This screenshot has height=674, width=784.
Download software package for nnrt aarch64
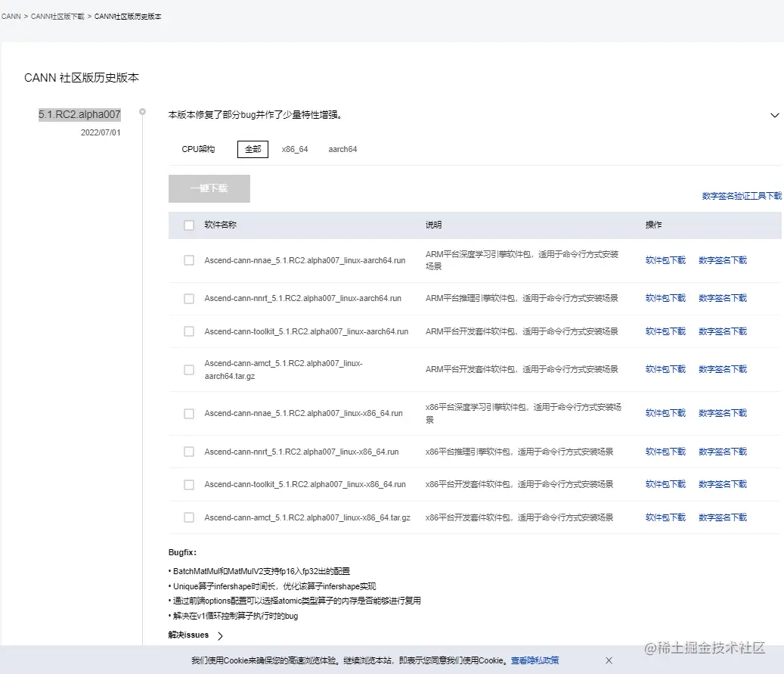click(665, 298)
